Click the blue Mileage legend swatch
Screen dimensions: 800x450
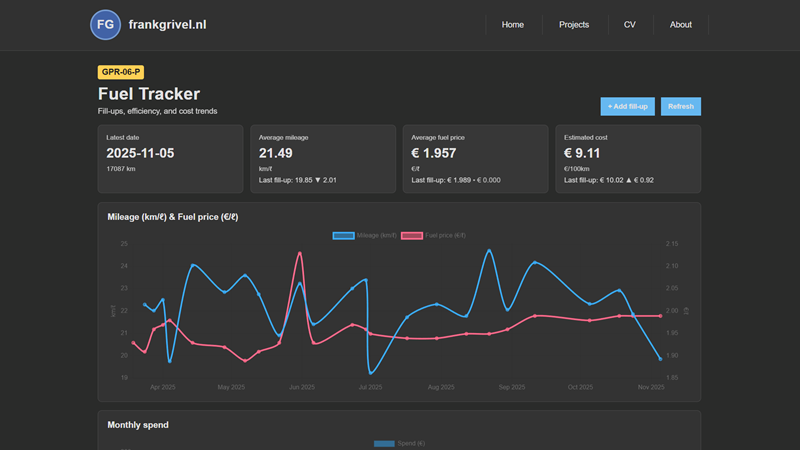coord(343,235)
